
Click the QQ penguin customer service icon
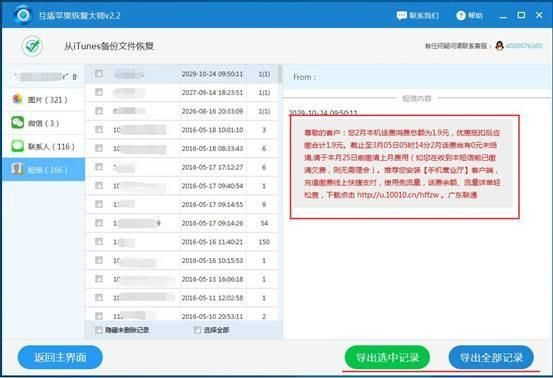(499, 46)
